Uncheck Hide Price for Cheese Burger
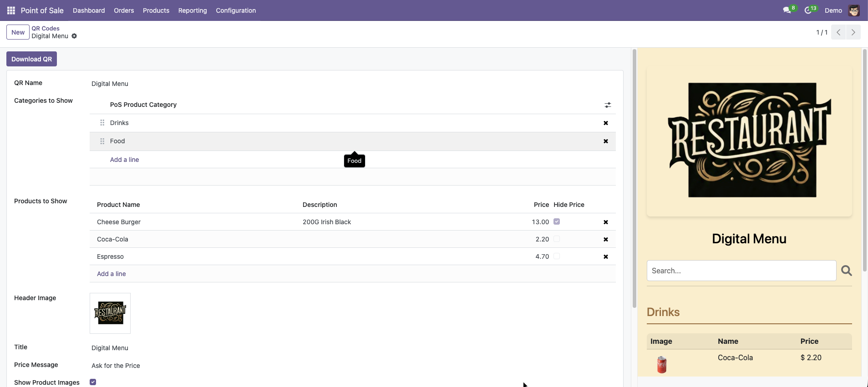Viewport: 868px width, 387px height. point(557,221)
